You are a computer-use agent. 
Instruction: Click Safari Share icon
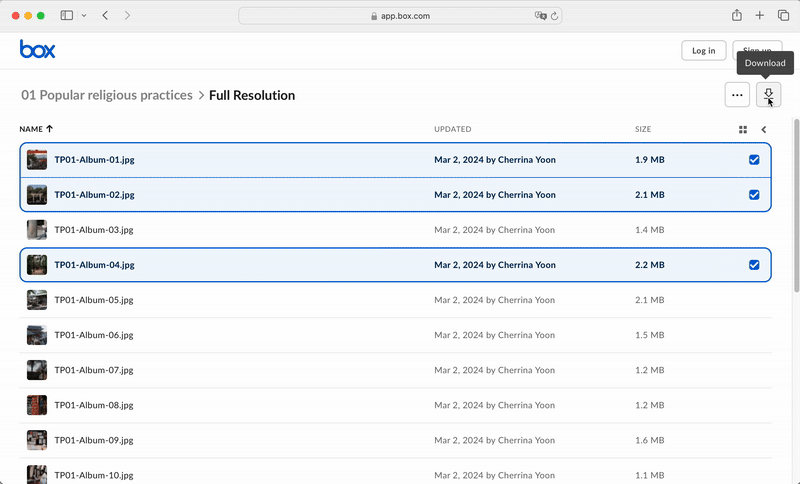[x=736, y=15]
